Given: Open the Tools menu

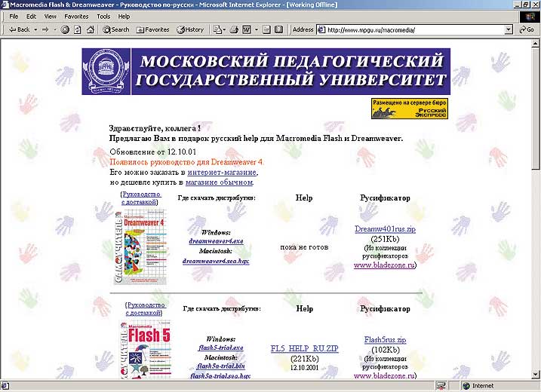Looking at the screenshot, I should coord(103,16).
